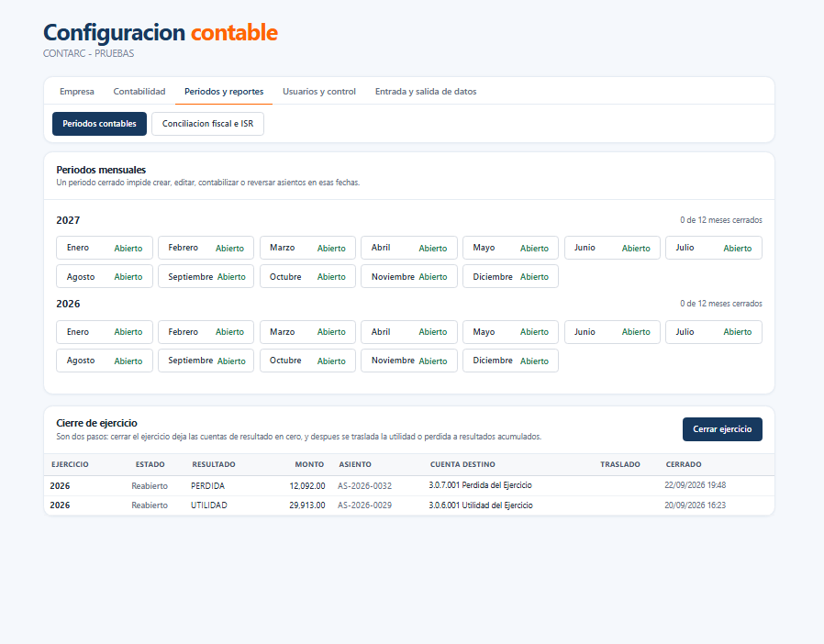Viewport: 824px width, 644px height.
Task: Toggle Enero 2027 period status
Action: point(105,248)
